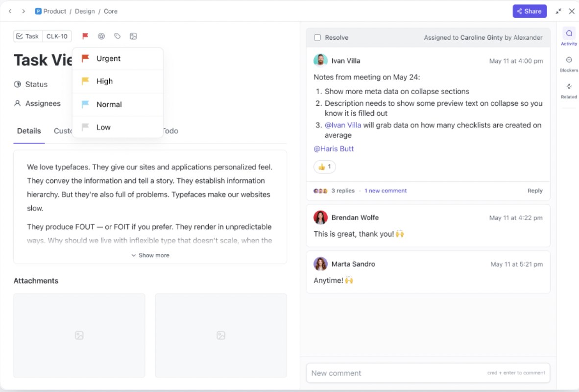Choose Low priority from the open menu
Image resolution: width=579 pixels, height=392 pixels.
point(103,127)
